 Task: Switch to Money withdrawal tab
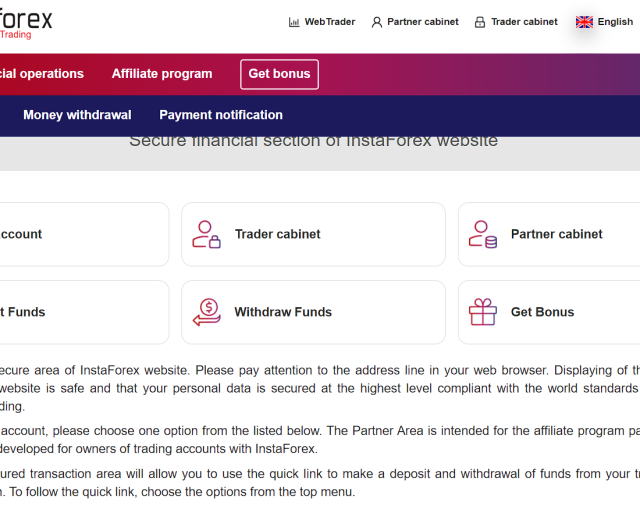point(77,115)
